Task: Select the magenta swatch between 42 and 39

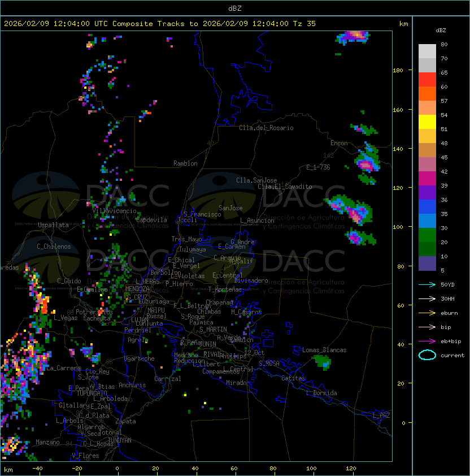Action: pos(427,179)
